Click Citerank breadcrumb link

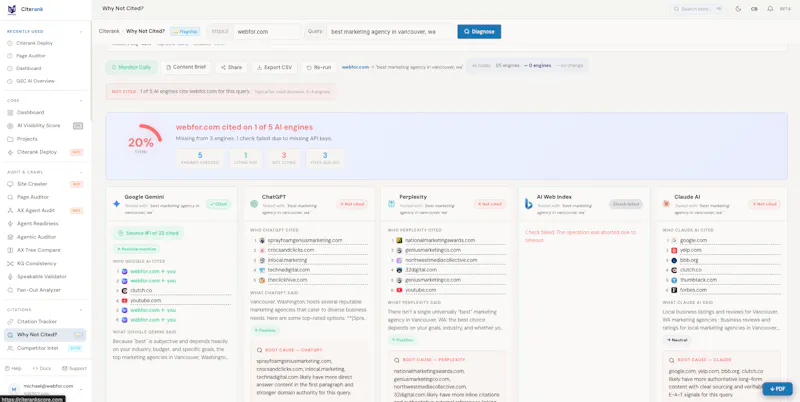[109, 32]
